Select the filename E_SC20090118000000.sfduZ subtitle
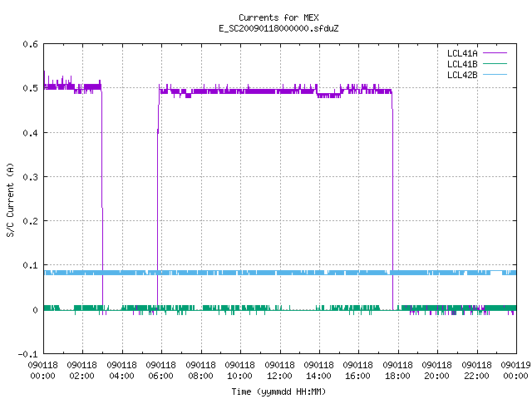The image size is (532, 399). 278,28
